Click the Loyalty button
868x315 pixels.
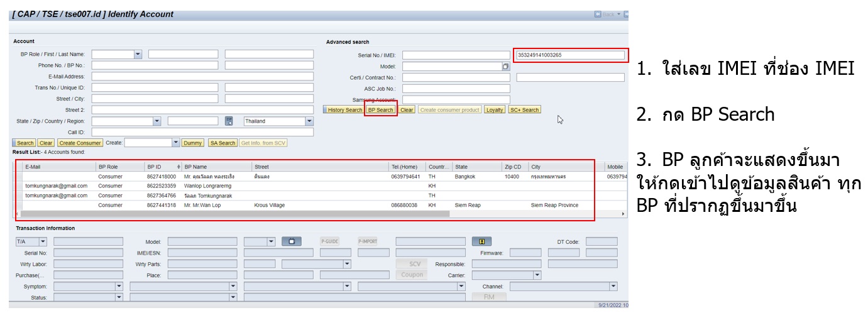click(x=495, y=110)
